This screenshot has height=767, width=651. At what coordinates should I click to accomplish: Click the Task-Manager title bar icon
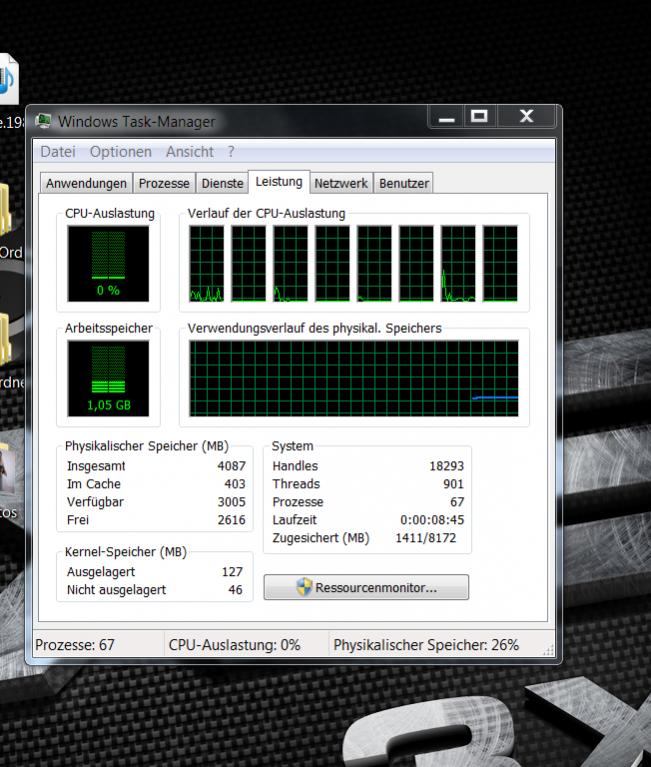point(44,121)
